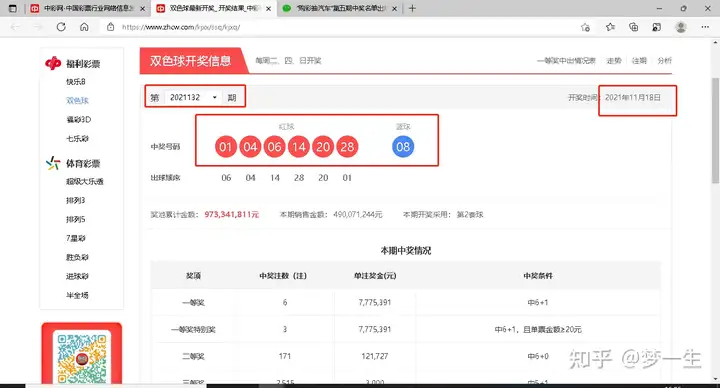Click the red ball 20

coord(323,146)
